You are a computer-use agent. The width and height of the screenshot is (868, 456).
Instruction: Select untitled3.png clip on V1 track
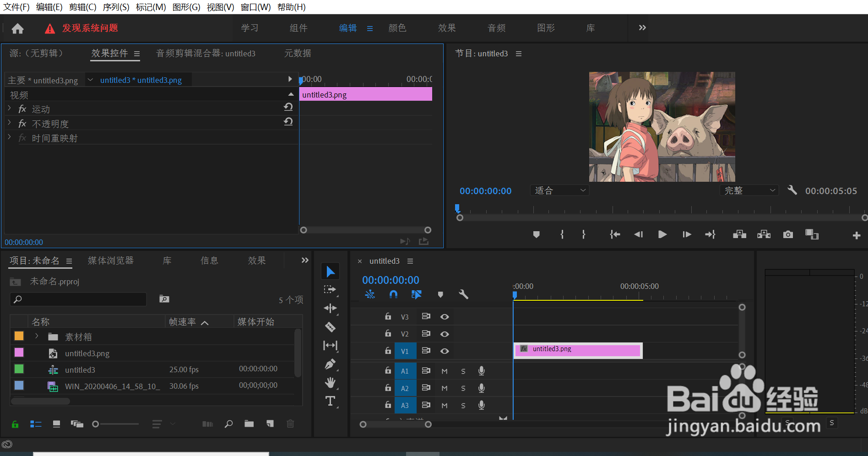click(x=578, y=350)
